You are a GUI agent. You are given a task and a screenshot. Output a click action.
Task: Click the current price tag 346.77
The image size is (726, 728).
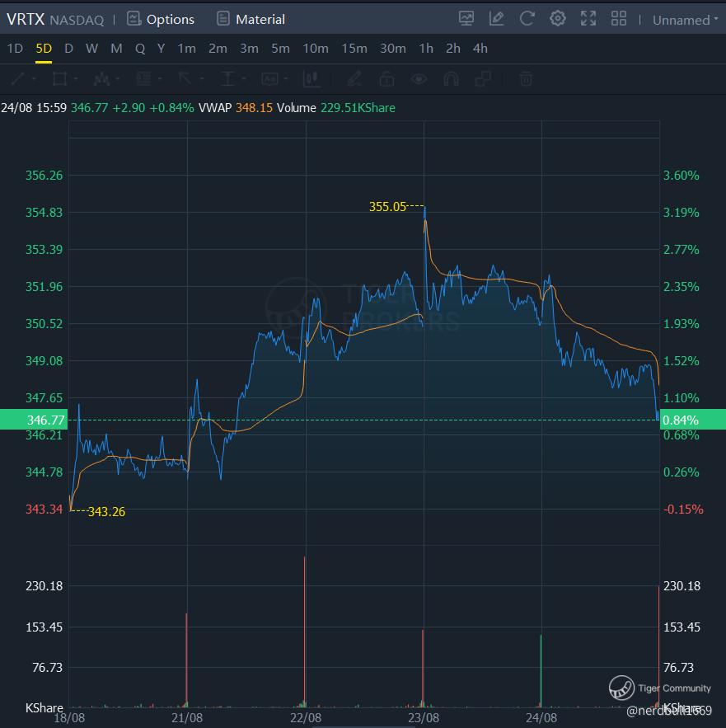[x=34, y=420]
